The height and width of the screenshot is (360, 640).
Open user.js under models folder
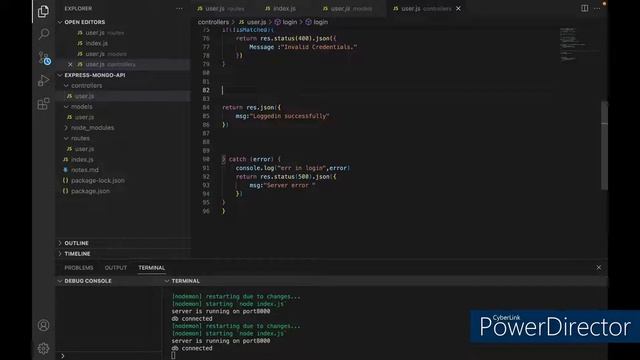tap(123, 117)
